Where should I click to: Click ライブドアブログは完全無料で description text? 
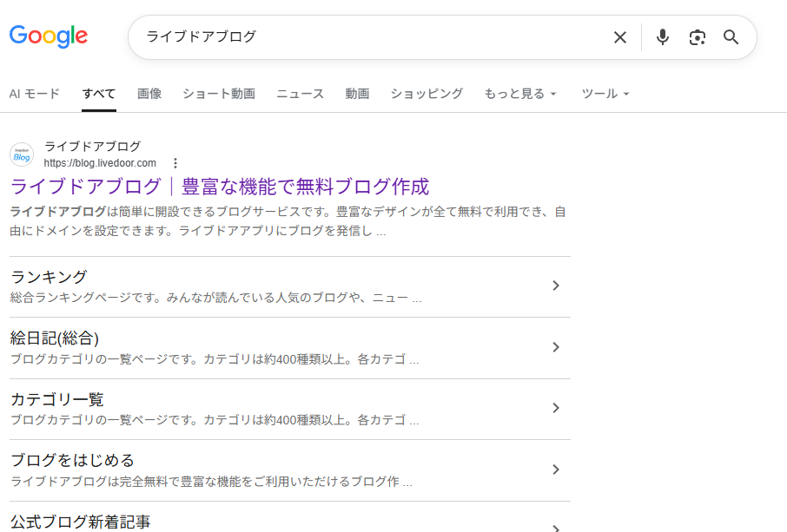click(211, 482)
